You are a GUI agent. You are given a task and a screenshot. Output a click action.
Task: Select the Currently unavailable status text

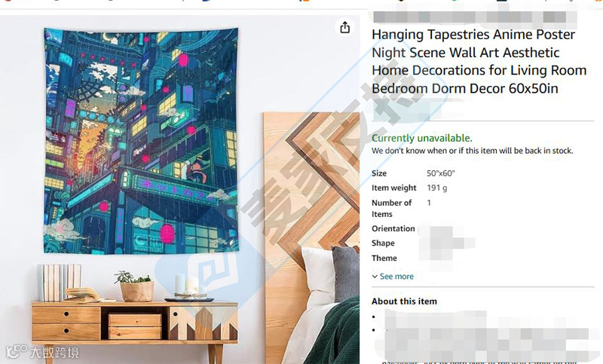point(422,138)
